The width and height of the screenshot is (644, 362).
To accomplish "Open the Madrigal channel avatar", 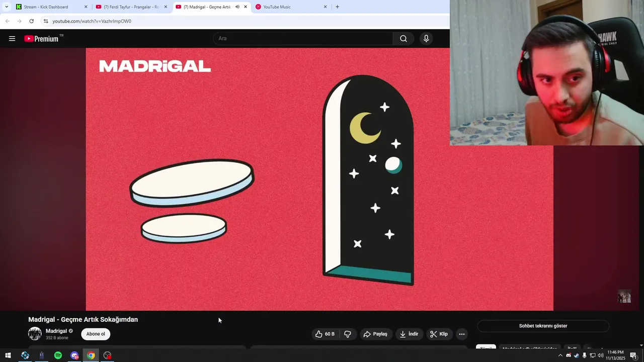I will [35, 334].
